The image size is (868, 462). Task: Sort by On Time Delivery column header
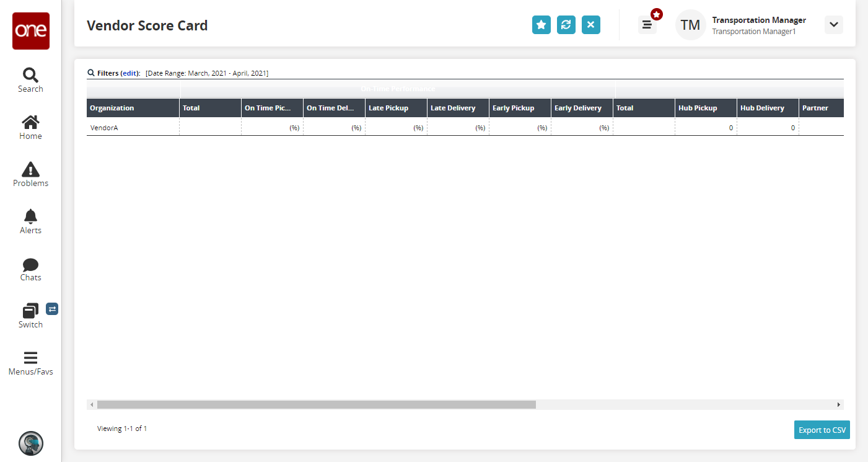(335, 108)
